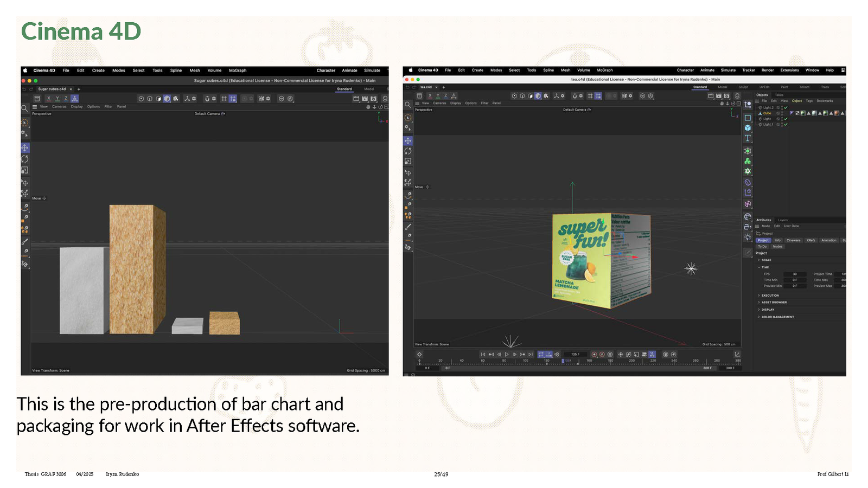Image resolution: width=868 pixels, height=488 pixels.
Task: Click the sound playback icon in the timeline
Action: click(x=557, y=355)
